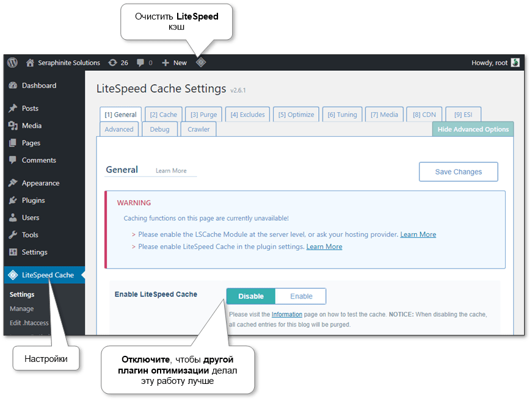Click the Media sidebar icon
The width and height of the screenshot is (532, 401).
click(13, 125)
